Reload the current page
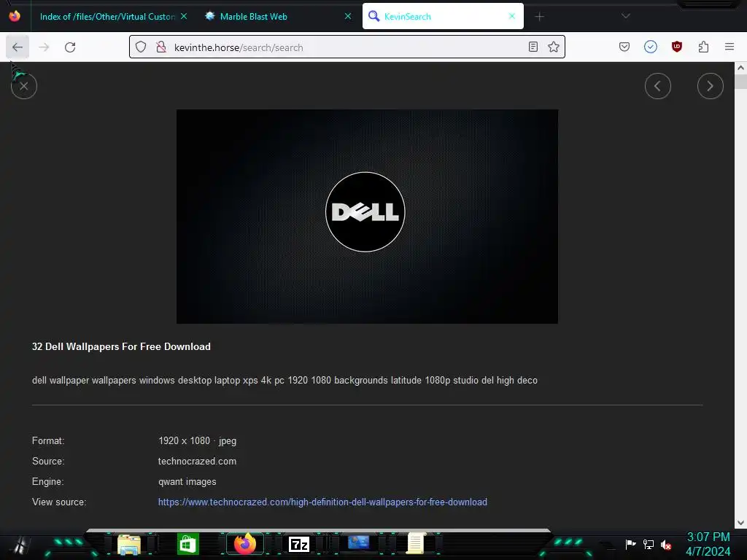Image resolution: width=747 pixels, height=560 pixels. pos(70,47)
